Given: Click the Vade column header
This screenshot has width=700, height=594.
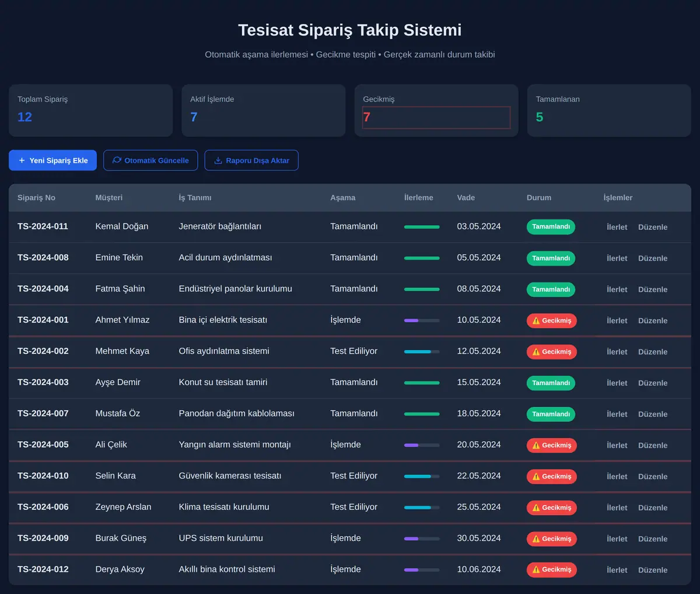Looking at the screenshot, I should (x=466, y=198).
